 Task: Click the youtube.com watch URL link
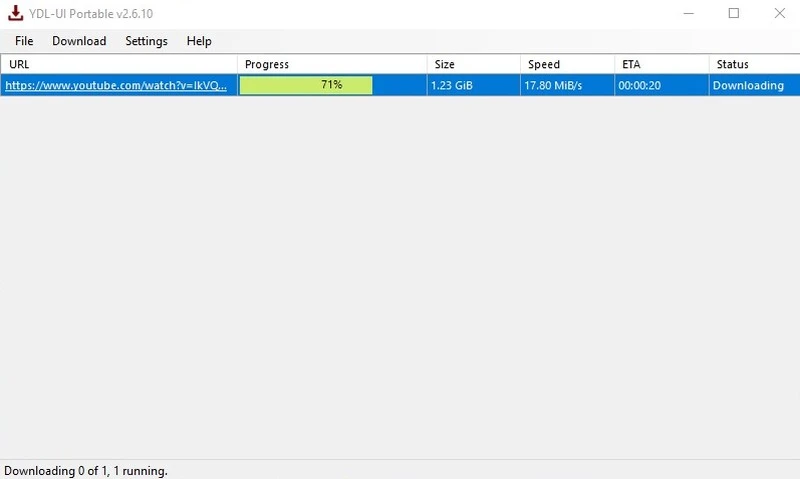pos(116,86)
